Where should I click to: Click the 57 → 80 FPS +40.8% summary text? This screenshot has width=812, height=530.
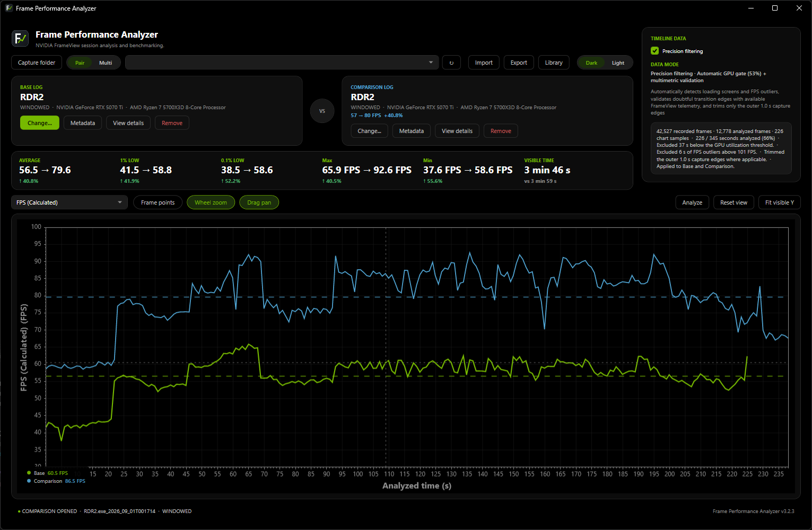click(x=377, y=116)
